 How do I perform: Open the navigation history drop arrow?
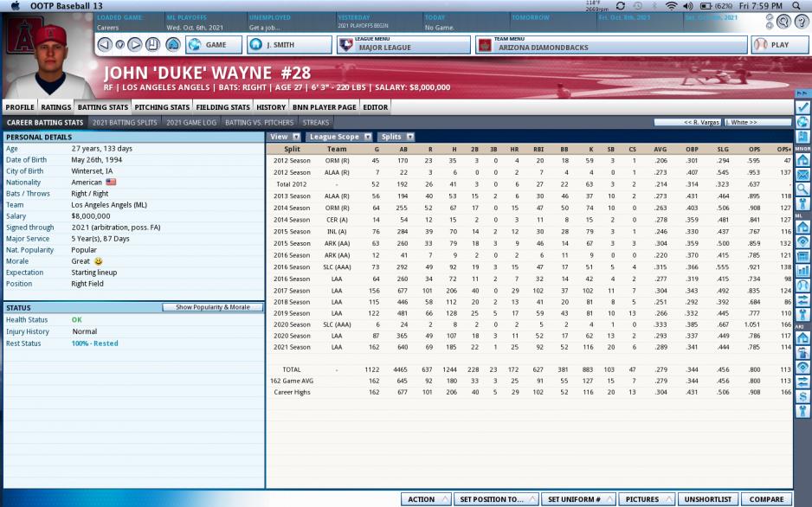click(x=119, y=45)
